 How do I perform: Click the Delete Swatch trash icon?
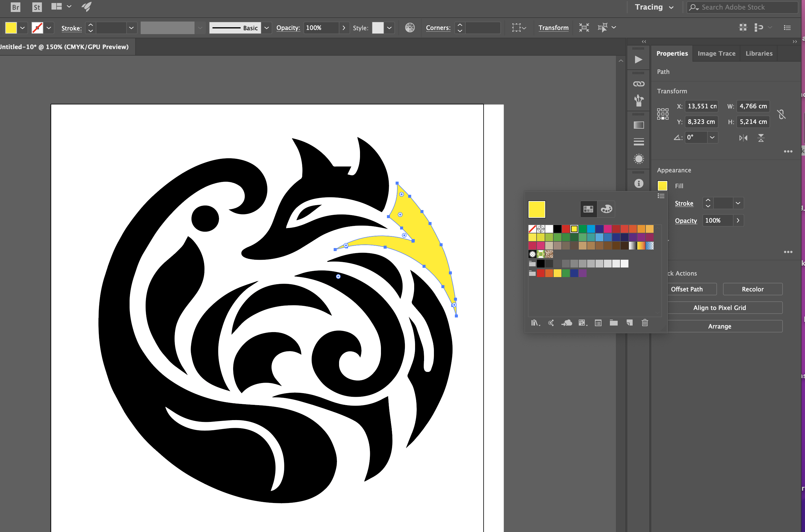pos(645,323)
